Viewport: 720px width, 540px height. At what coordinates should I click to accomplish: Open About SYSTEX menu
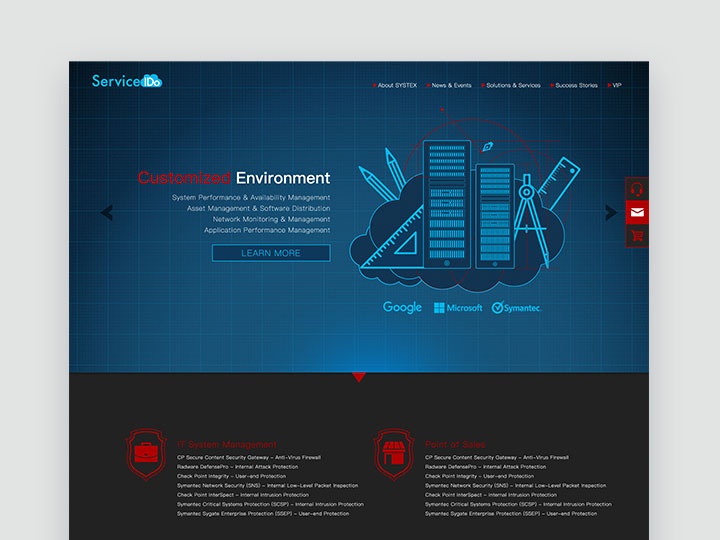[x=395, y=85]
